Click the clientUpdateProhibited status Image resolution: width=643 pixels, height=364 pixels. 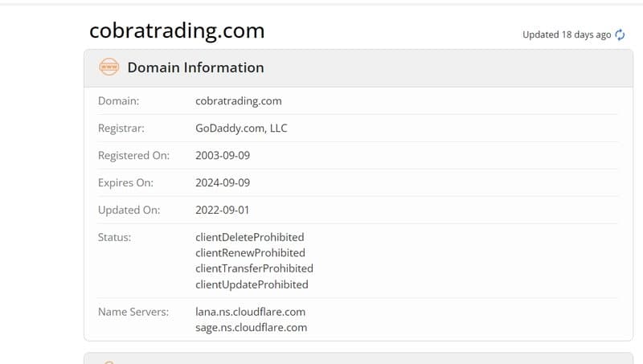[252, 284]
